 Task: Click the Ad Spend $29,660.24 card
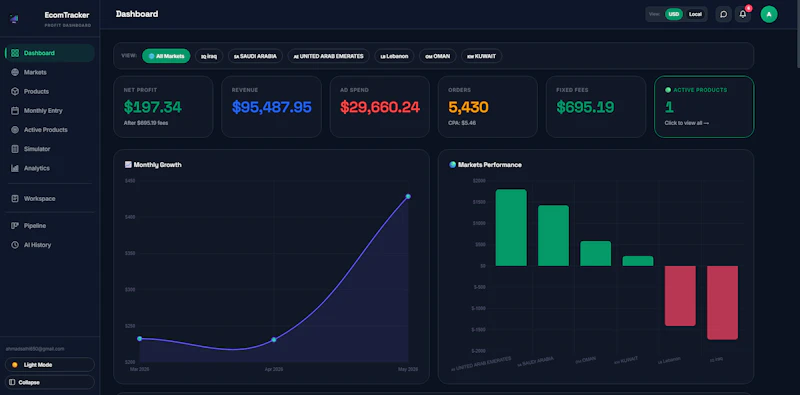coord(380,107)
